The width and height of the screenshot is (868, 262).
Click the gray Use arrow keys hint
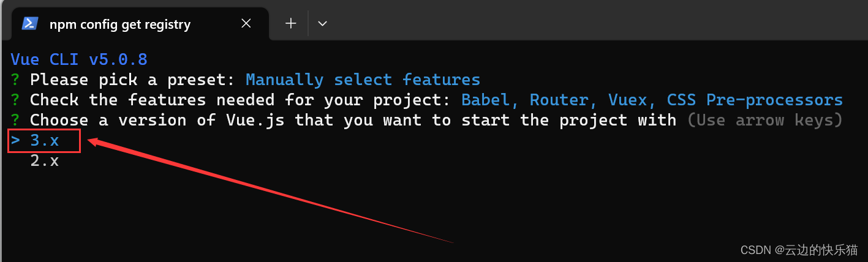[x=764, y=120]
